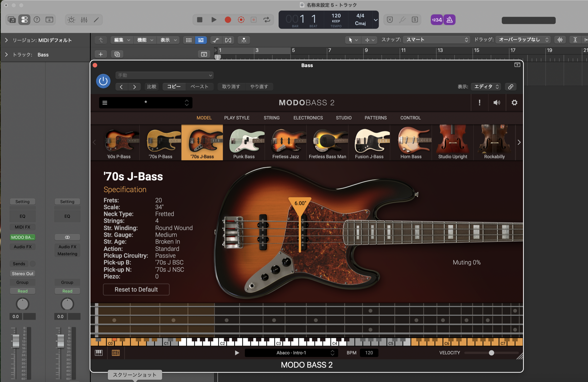This screenshot has height=382, width=588.
Task: Open the ドラッグ overlap dropdown
Action: coord(523,40)
